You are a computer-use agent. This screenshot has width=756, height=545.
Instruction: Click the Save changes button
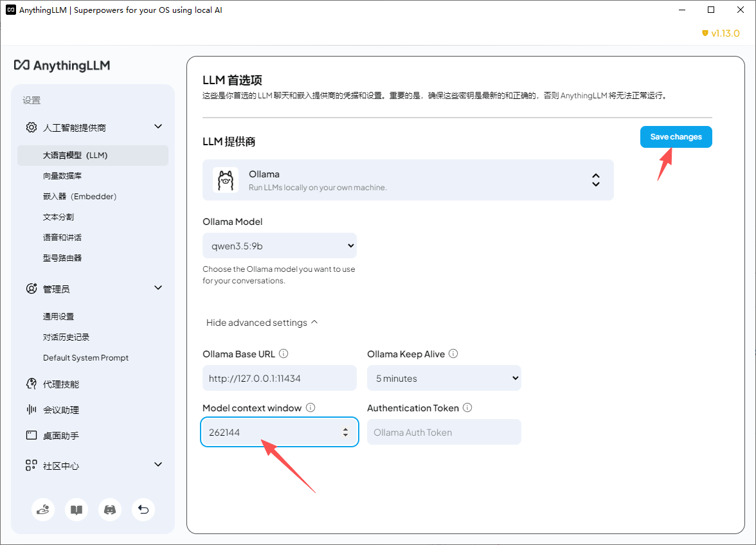(x=676, y=137)
